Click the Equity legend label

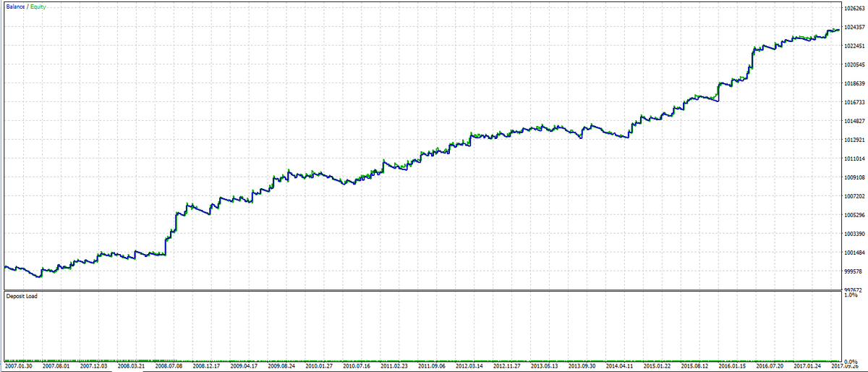pyautogui.click(x=40, y=6)
